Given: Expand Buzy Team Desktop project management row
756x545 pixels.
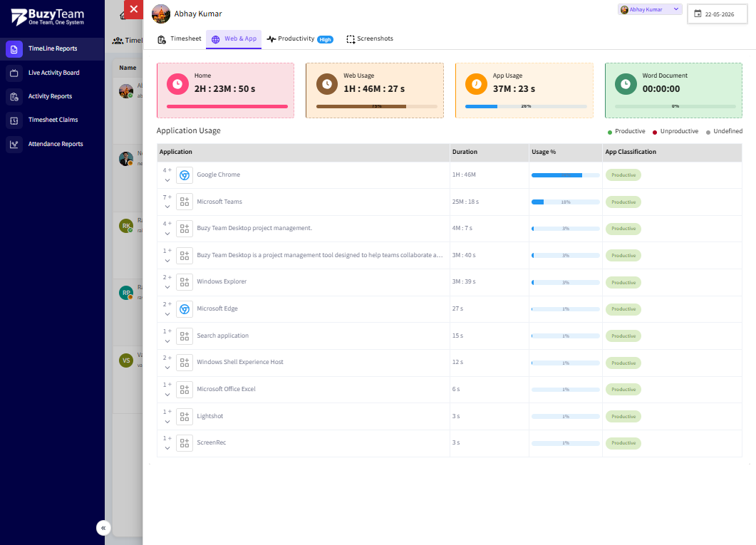Looking at the screenshot, I should click(167, 234).
